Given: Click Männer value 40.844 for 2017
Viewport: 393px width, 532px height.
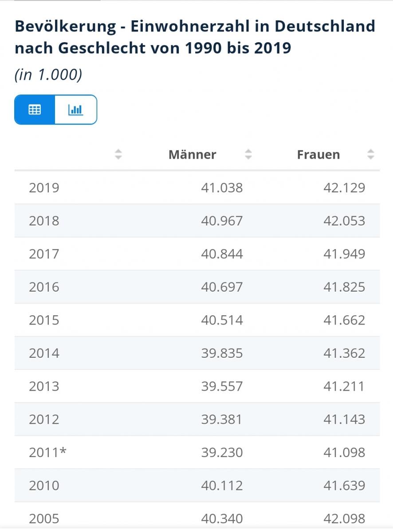Looking at the screenshot, I should (x=222, y=254).
